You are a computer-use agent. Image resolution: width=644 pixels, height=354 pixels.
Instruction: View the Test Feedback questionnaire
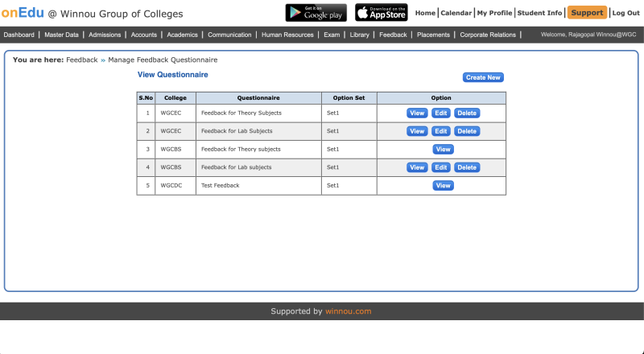coord(443,186)
